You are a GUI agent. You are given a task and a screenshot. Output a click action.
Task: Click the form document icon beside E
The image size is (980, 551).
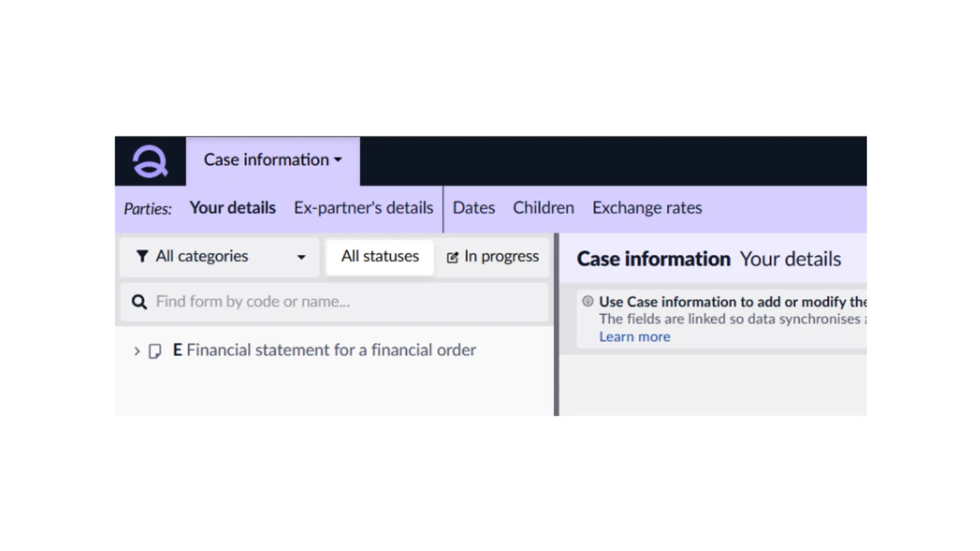pos(155,351)
